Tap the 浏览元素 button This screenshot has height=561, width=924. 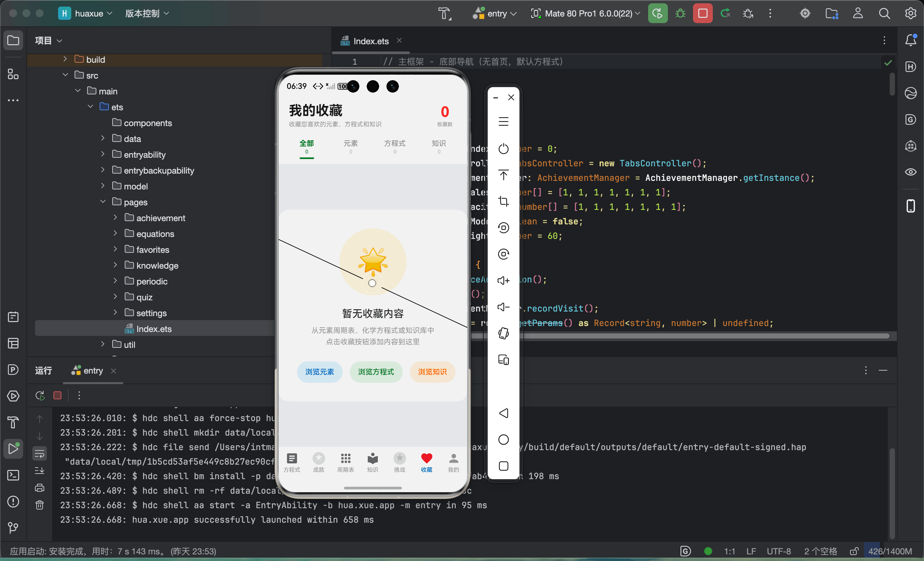click(x=319, y=372)
